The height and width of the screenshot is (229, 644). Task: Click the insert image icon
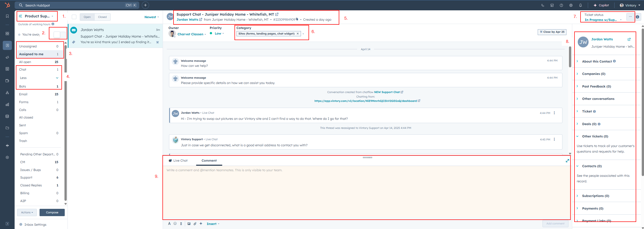click(189, 224)
